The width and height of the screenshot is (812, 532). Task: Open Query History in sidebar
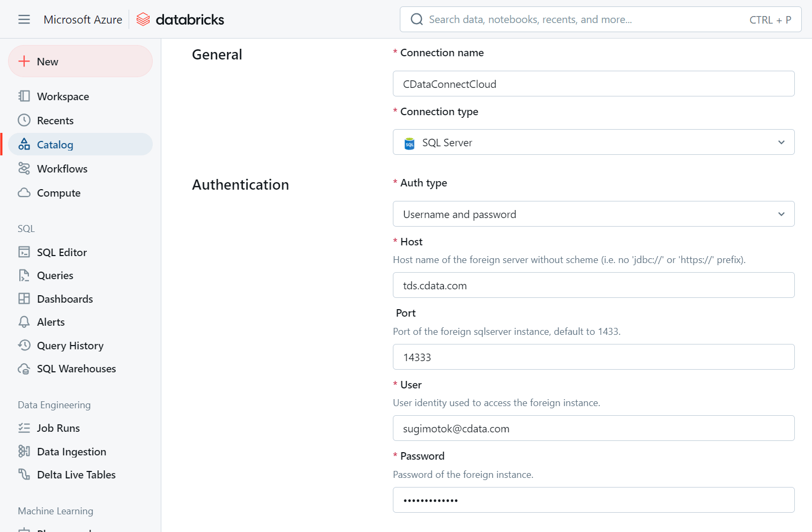point(80,345)
